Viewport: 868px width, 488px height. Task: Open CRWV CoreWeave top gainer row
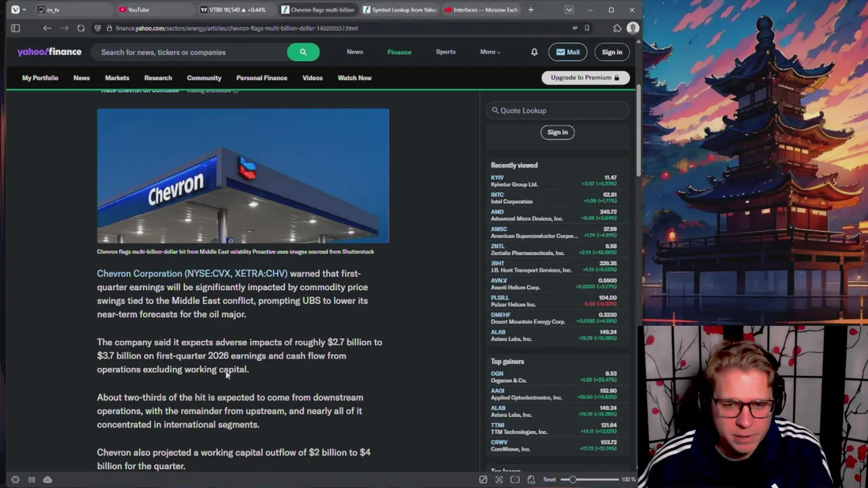pyautogui.click(x=553, y=445)
